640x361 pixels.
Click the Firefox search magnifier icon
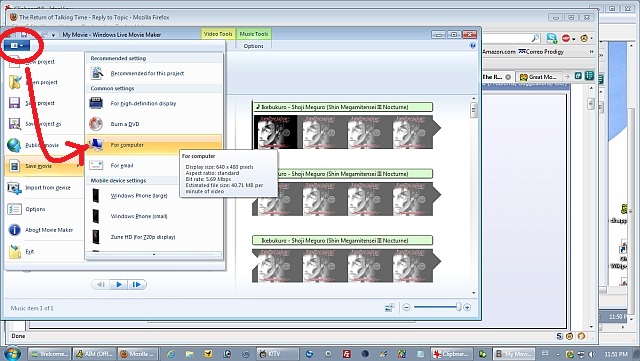[536, 38]
